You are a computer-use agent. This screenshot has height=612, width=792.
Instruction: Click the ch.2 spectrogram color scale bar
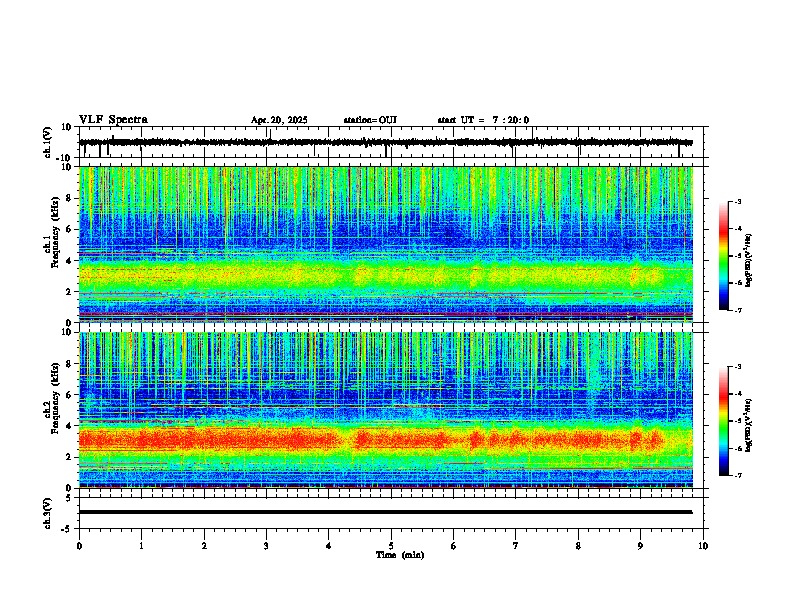click(x=724, y=421)
